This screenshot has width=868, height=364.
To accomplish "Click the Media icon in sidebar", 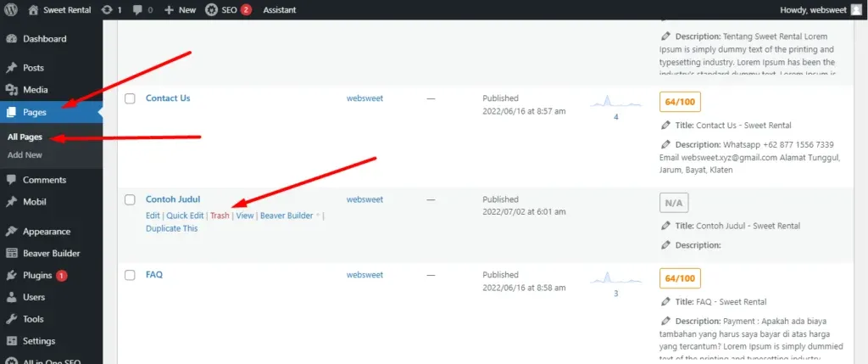I will [x=11, y=90].
